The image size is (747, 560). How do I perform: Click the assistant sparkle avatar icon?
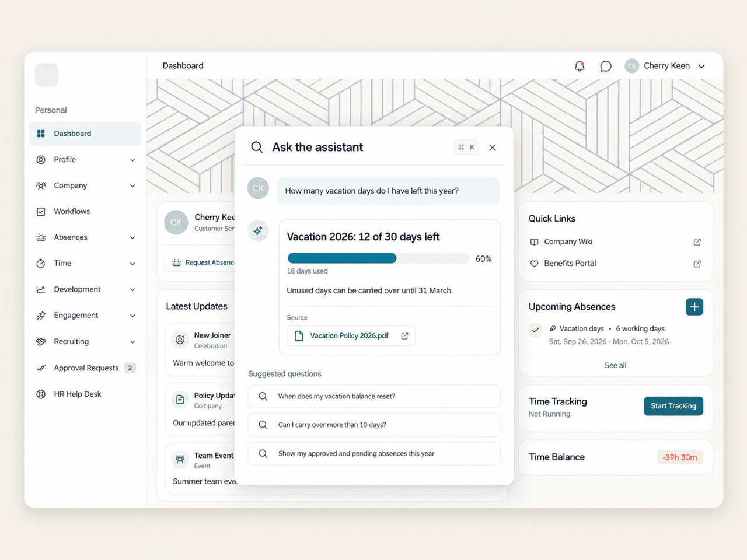click(258, 231)
